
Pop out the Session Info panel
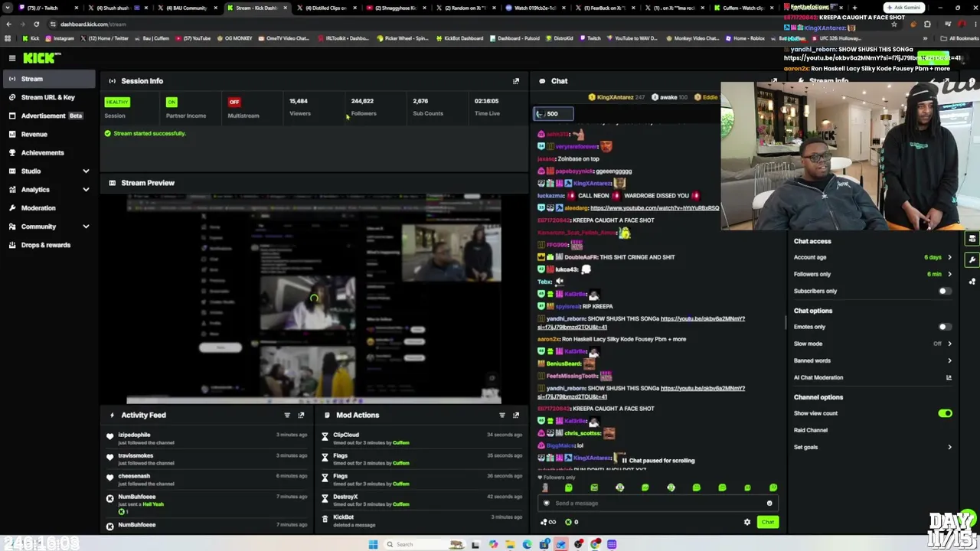(x=516, y=80)
